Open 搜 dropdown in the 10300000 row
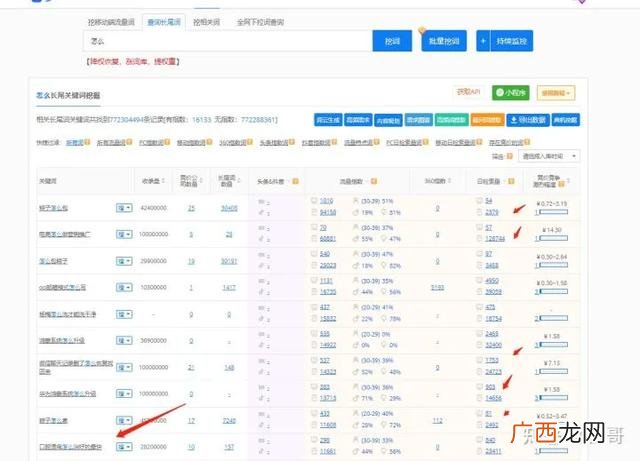 [x=124, y=287]
